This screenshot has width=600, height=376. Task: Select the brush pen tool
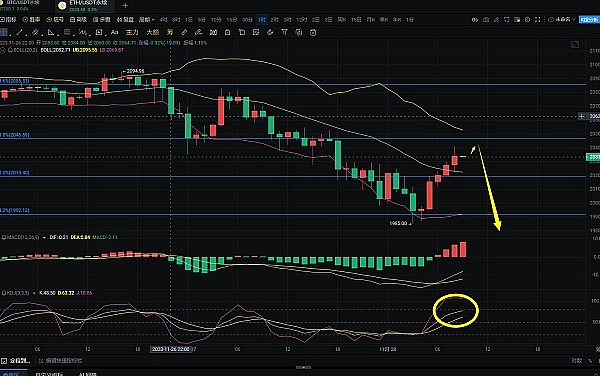[198, 33]
